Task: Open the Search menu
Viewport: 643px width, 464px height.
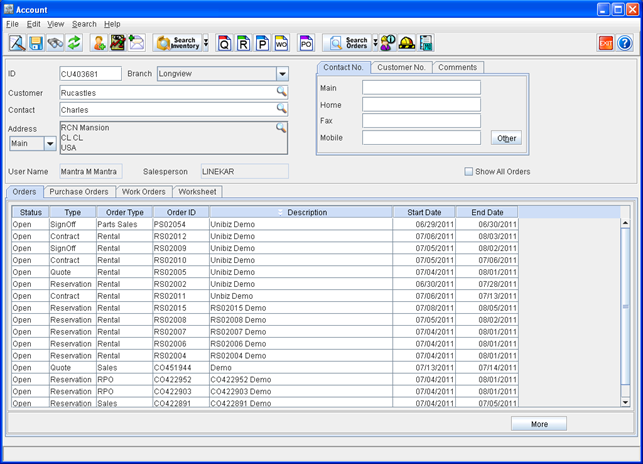Action: [84, 24]
